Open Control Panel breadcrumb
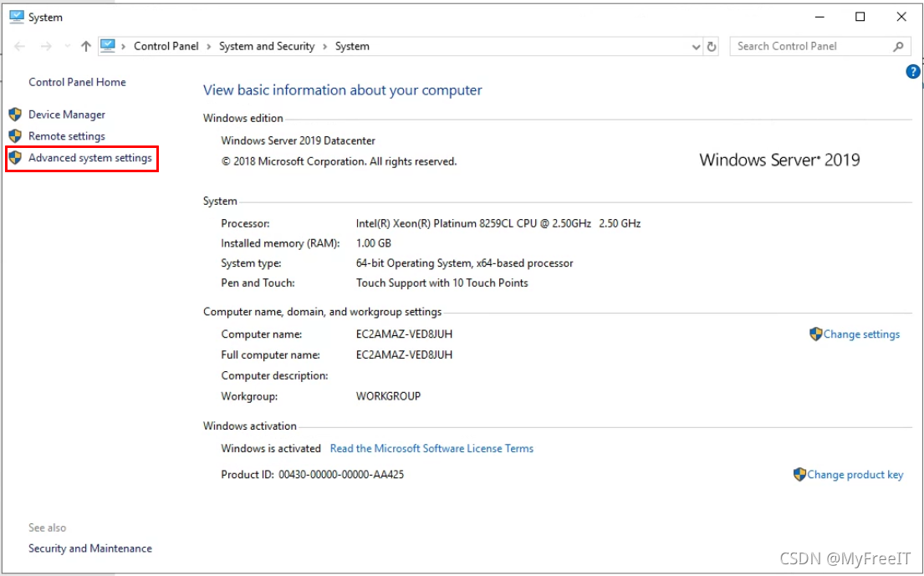The height and width of the screenshot is (576, 924). click(166, 46)
